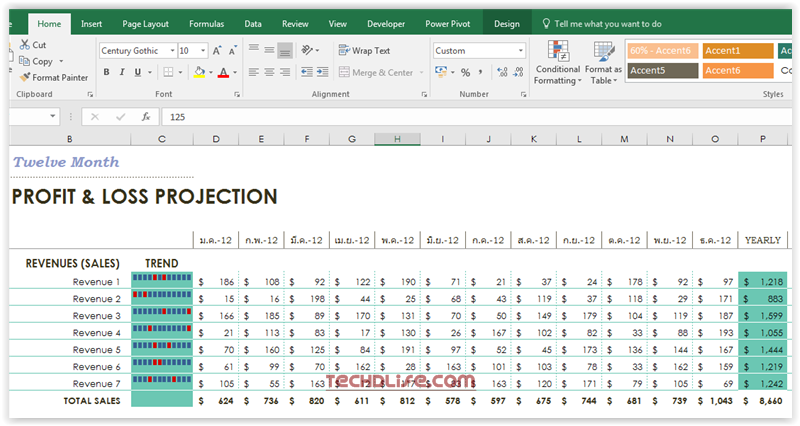Apply Accent6 cell style
The width and height of the screenshot is (800, 426).
click(738, 70)
